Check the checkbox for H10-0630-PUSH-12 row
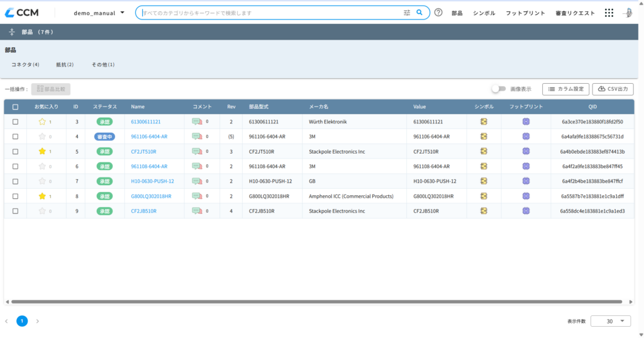644x338 pixels. [15, 181]
